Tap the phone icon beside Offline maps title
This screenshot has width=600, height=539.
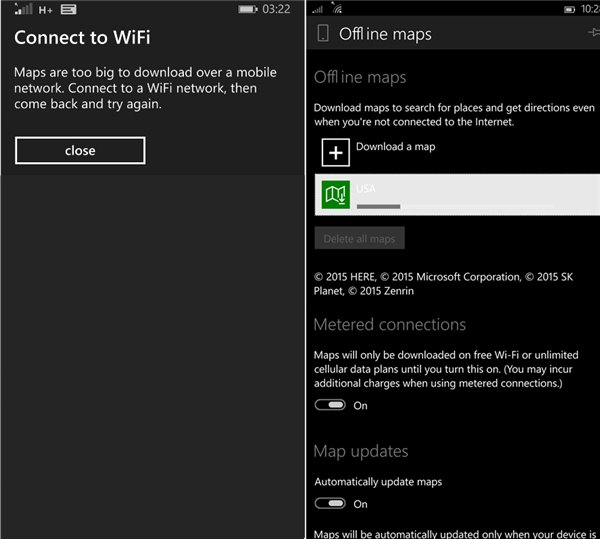point(323,33)
